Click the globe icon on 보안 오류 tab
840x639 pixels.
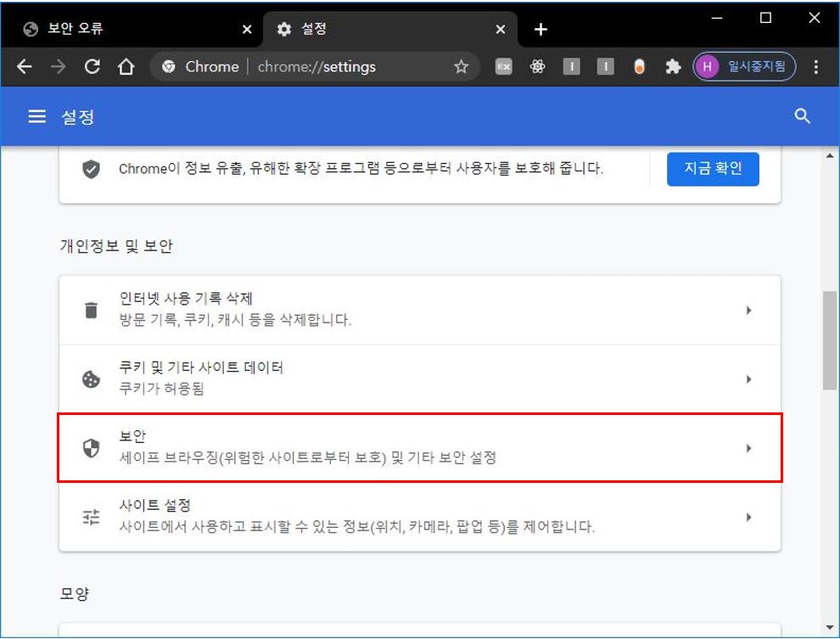31,29
